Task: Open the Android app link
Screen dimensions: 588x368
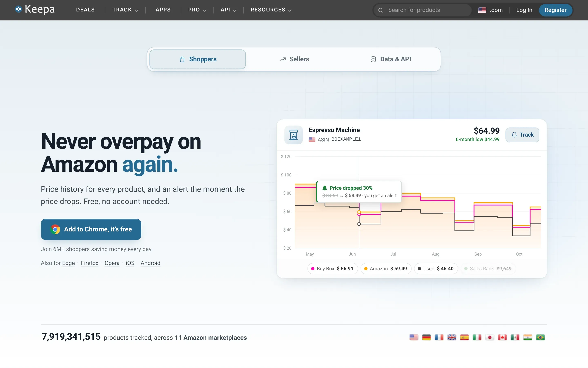Action: [150, 263]
